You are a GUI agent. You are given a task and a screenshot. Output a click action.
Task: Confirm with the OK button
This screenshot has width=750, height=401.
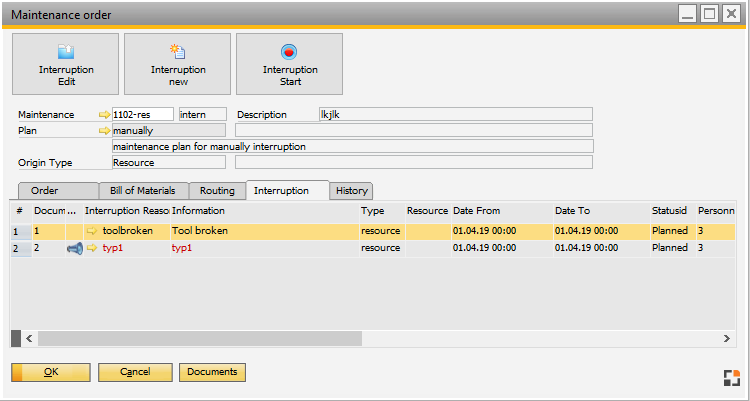click(x=51, y=372)
